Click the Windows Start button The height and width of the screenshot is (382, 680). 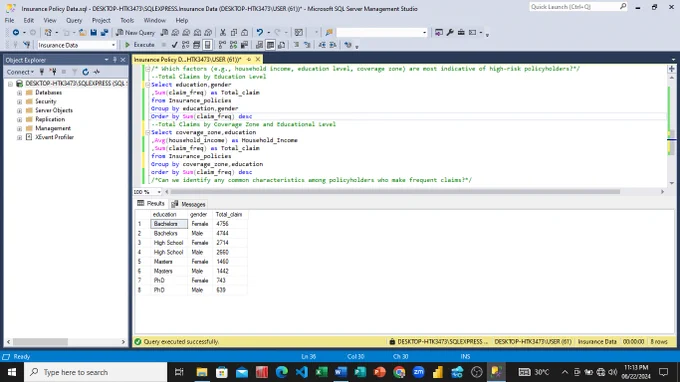12,372
